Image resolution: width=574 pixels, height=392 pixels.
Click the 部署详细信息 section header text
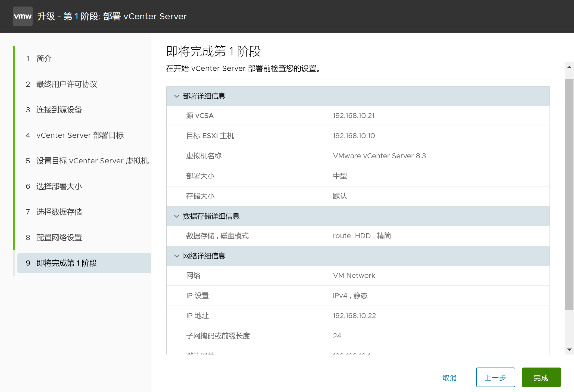pos(204,96)
